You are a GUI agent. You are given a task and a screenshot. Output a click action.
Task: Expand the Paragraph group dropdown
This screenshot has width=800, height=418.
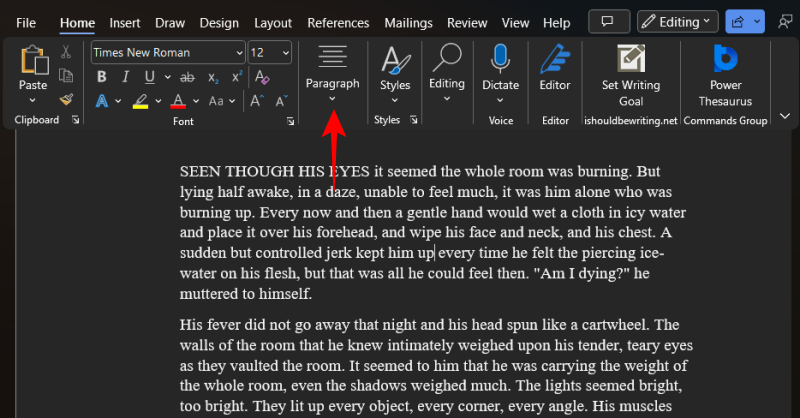tap(332, 97)
